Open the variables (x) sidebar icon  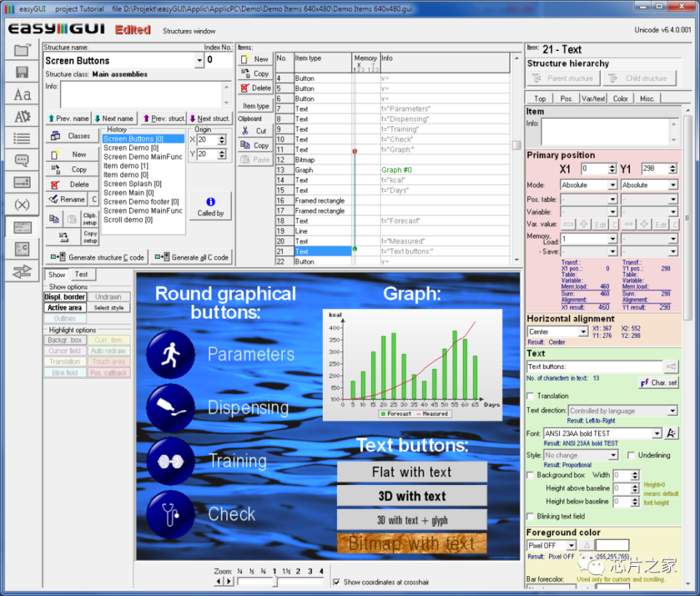[x=22, y=204]
